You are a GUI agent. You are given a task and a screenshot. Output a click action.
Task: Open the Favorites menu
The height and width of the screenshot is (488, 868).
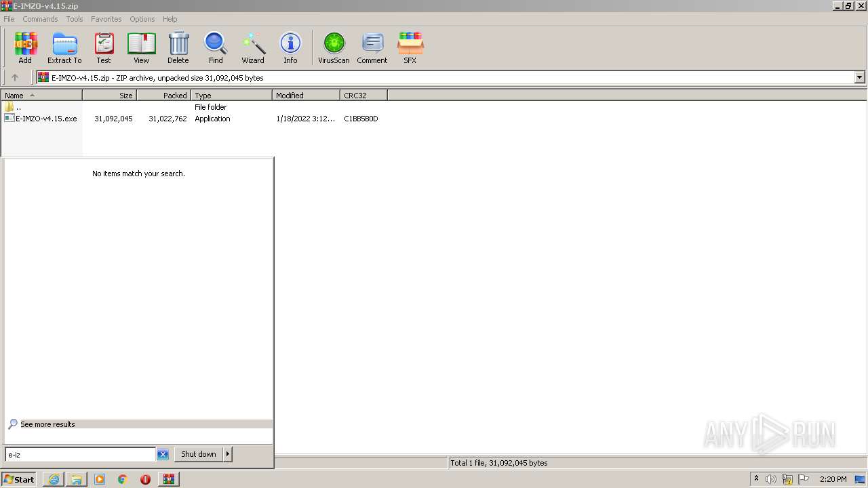pos(106,19)
